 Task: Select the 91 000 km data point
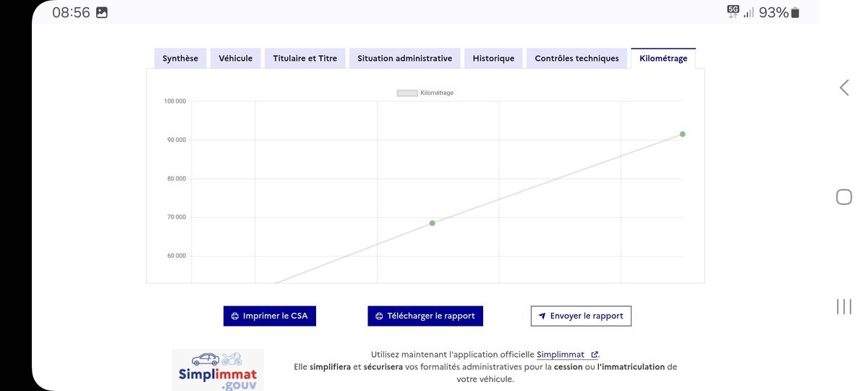[x=682, y=134]
